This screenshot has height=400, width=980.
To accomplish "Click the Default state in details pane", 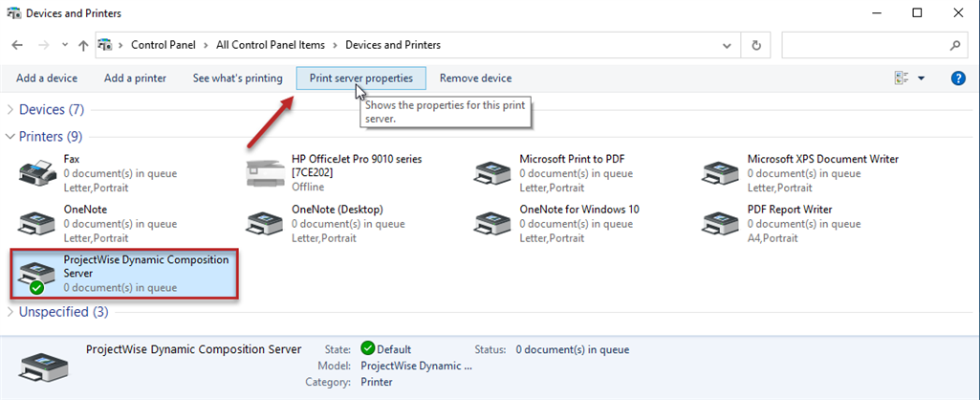I will 394,349.
